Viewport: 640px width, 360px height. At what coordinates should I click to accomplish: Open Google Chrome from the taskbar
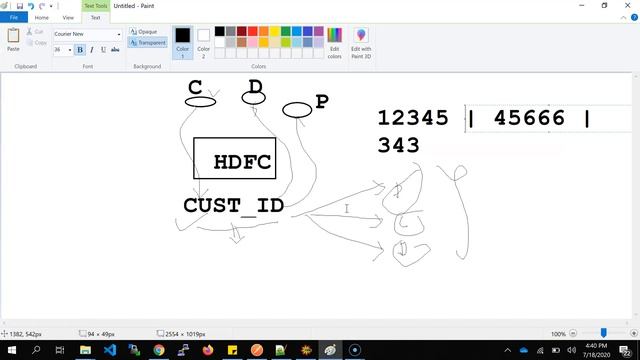159,350
